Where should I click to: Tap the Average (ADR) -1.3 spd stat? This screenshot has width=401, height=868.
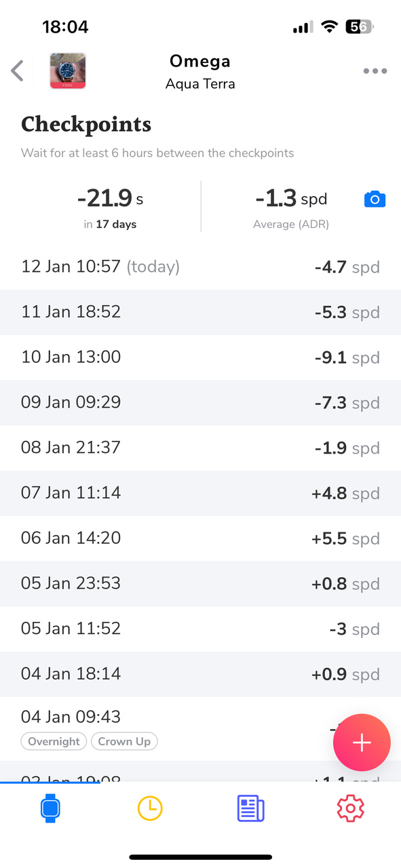(291, 207)
